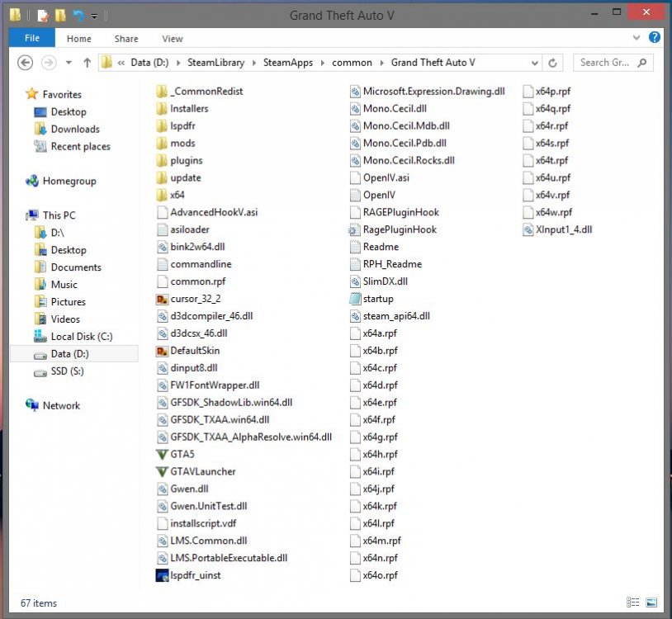
Task: Click the _CommonRedist folder icon
Action: (162, 92)
